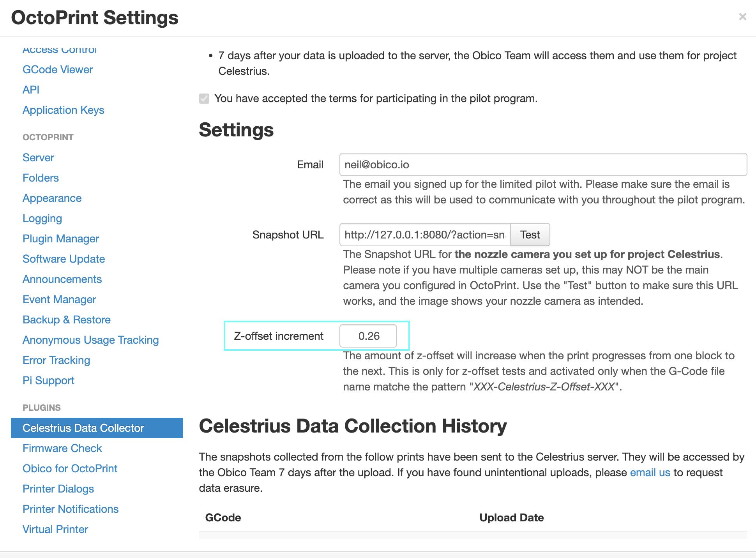The width and height of the screenshot is (756, 558).
Task: Open the API settings section
Action: point(31,90)
